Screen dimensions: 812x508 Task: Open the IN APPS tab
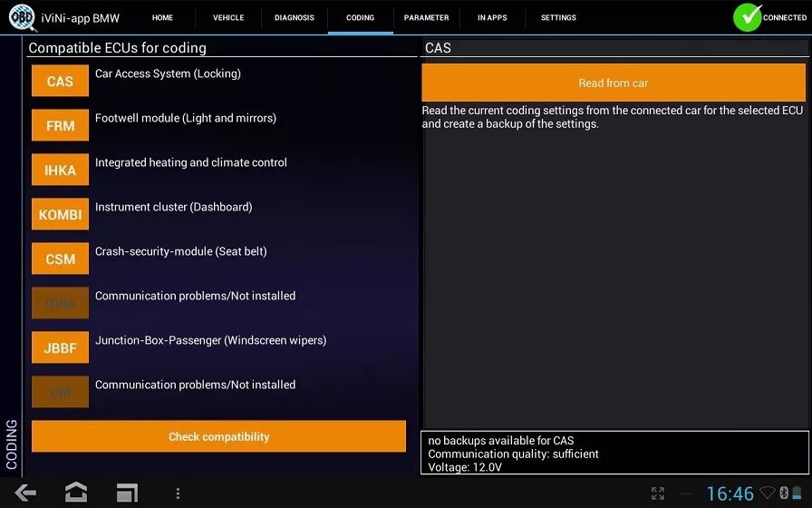coord(492,17)
